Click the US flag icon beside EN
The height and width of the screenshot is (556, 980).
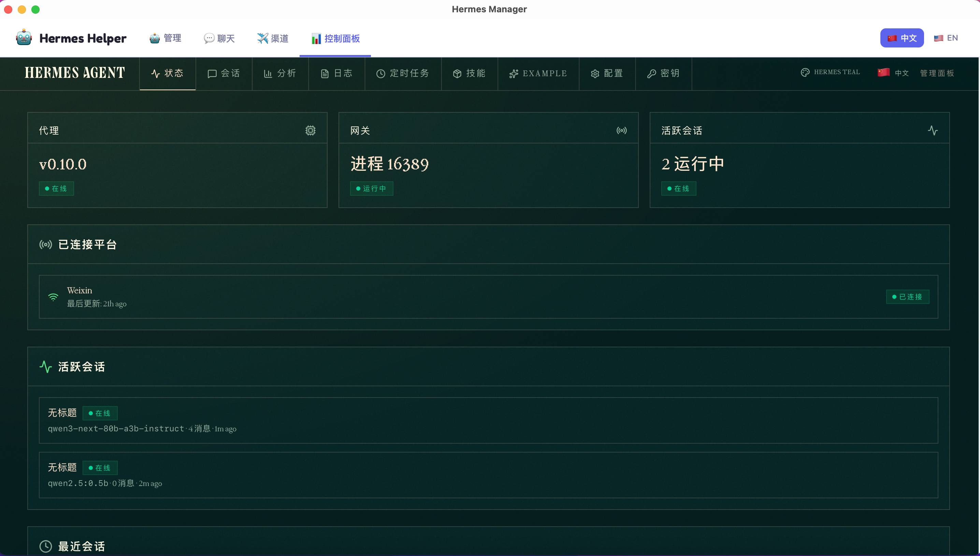pyautogui.click(x=938, y=38)
